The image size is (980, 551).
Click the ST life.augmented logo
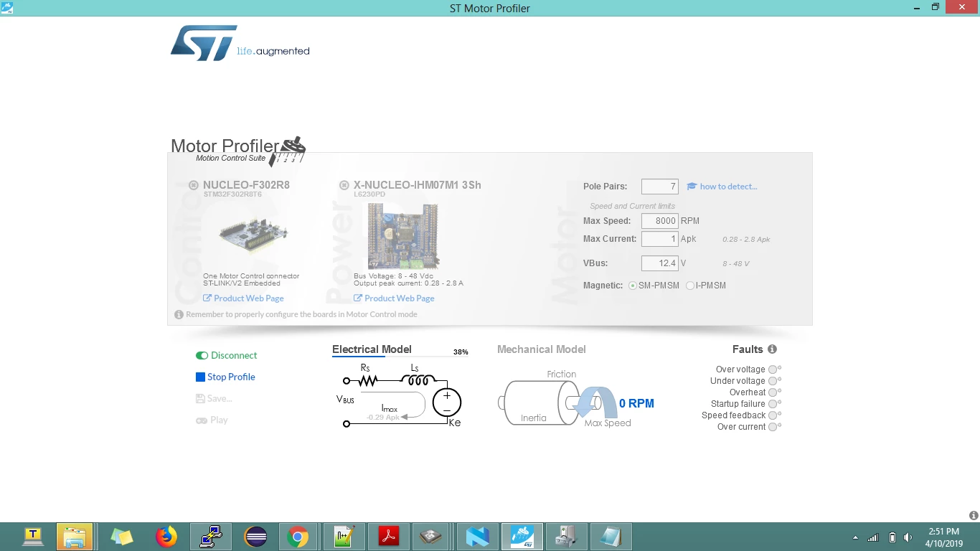click(x=240, y=44)
